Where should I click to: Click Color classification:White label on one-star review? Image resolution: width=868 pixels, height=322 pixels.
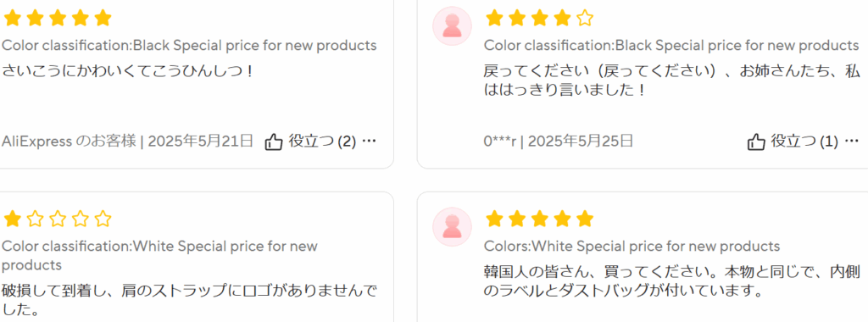pos(159,255)
